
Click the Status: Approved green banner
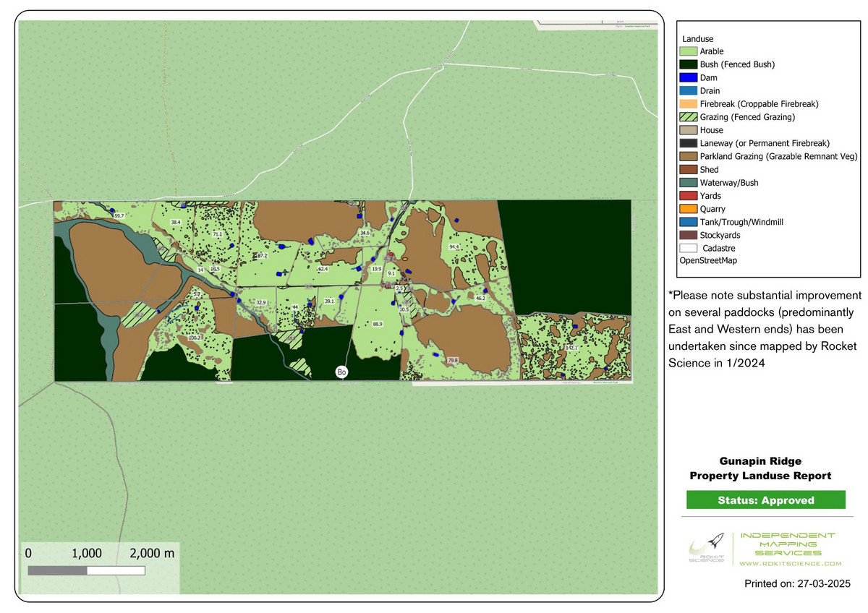coord(765,500)
